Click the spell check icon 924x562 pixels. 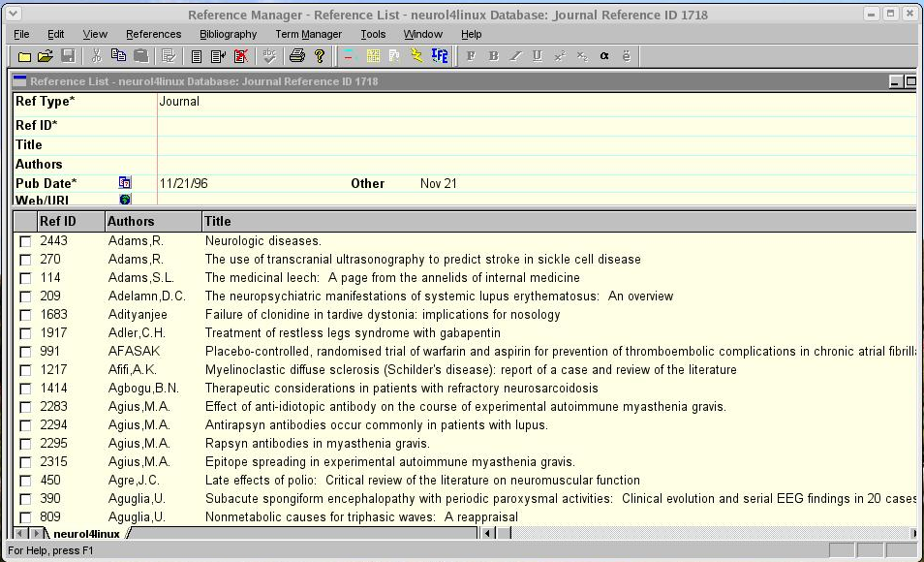(x=269, y=56)
